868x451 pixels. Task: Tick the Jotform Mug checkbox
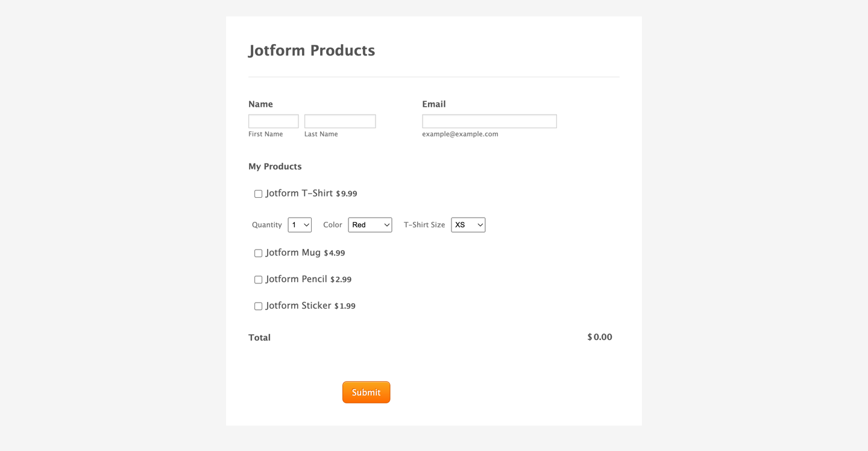tap(258, 253)
